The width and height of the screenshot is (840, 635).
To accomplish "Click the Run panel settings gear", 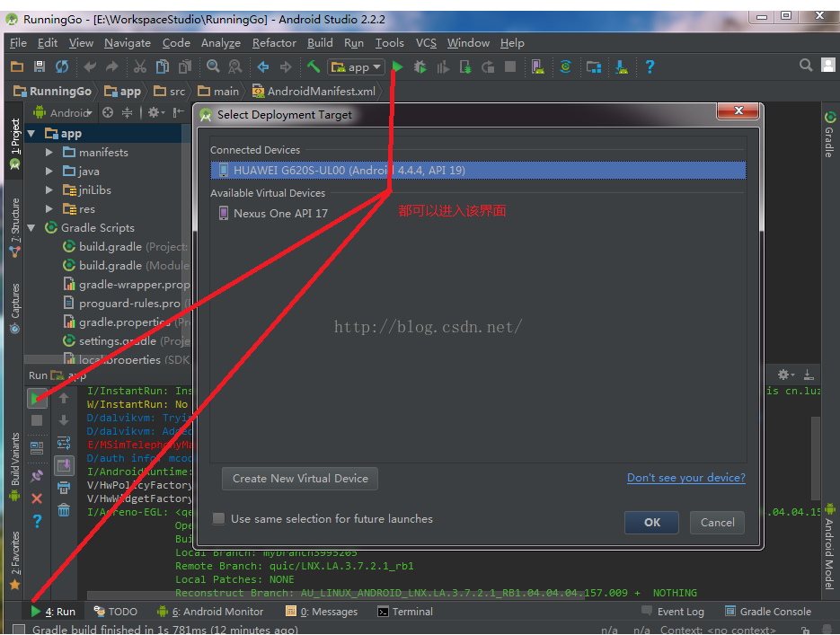I will coord(786,375).
